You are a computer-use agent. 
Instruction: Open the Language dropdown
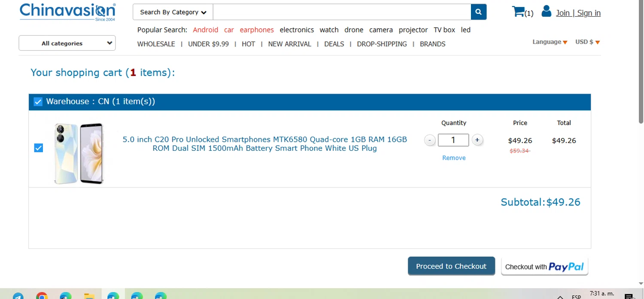point(550,42)
